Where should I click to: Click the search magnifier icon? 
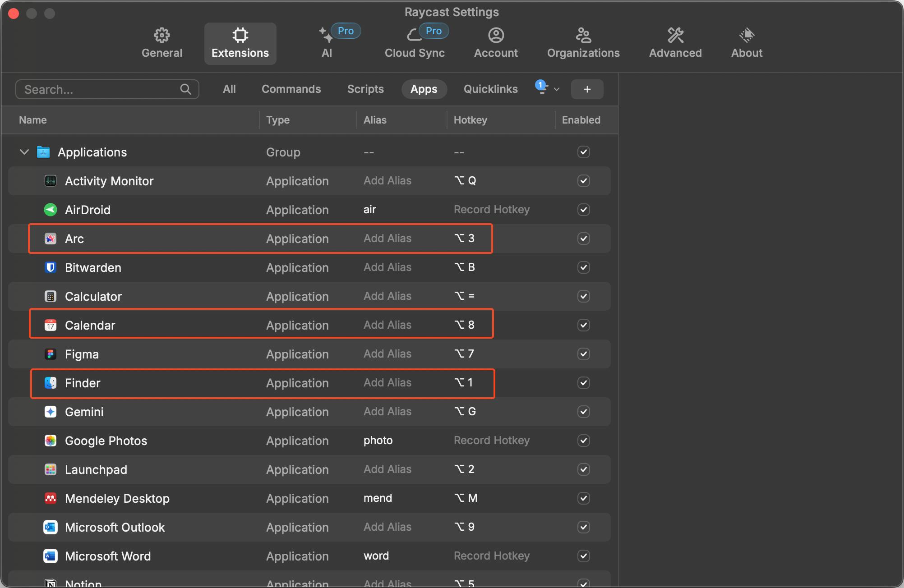click(185, 89)
